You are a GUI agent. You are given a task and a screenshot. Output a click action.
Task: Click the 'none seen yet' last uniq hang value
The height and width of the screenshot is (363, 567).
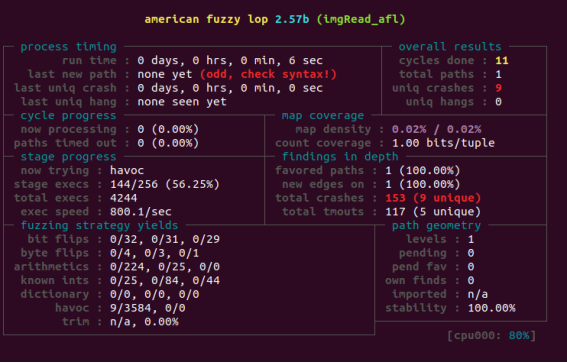[x=182, y=102]
